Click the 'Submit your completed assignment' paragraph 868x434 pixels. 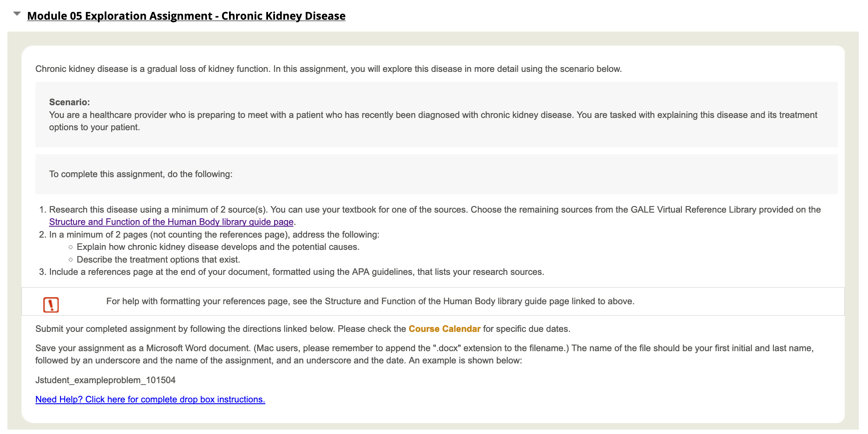303,329
